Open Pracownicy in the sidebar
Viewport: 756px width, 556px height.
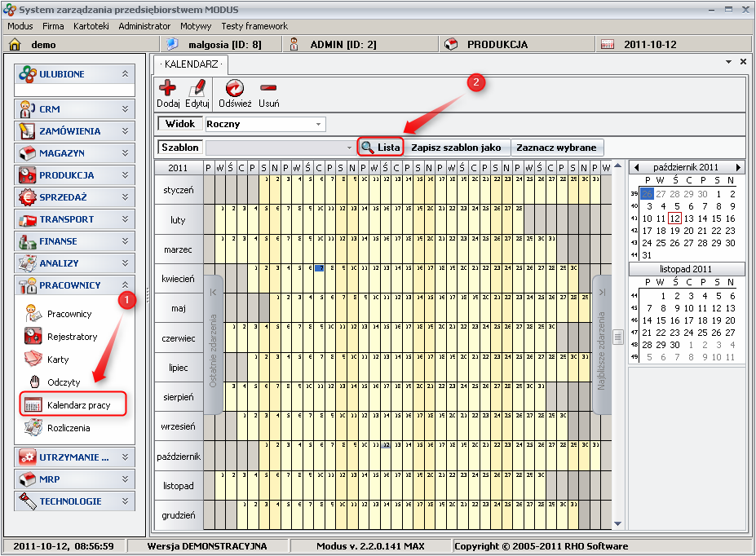click(x=69, y=314)
